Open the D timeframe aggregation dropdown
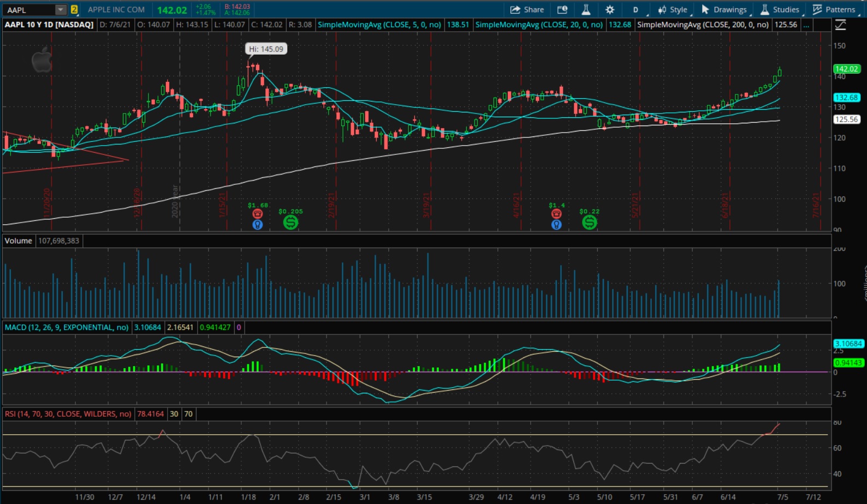This screenshot has height=504, width=867. 637,10
